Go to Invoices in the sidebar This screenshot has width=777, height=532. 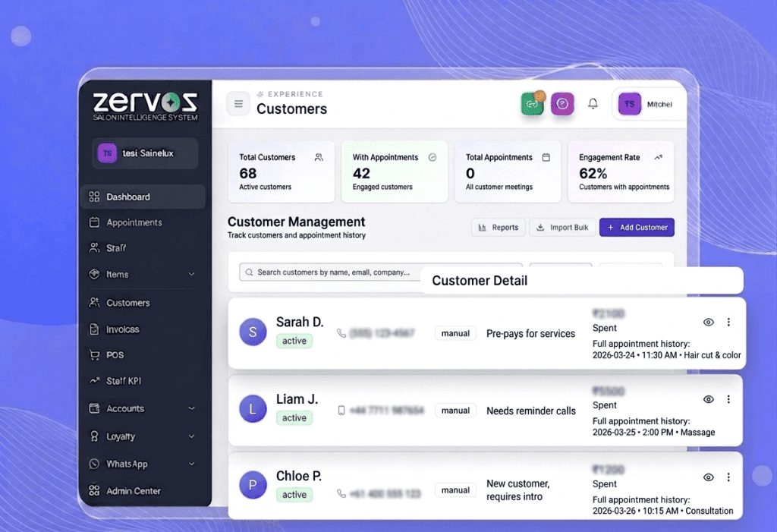(x=122, y=329)
